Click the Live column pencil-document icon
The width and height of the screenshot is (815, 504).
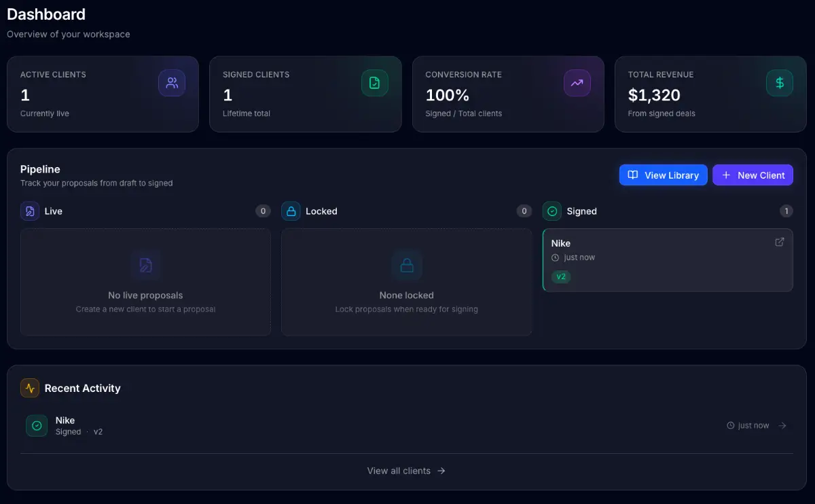click(30, 211)
